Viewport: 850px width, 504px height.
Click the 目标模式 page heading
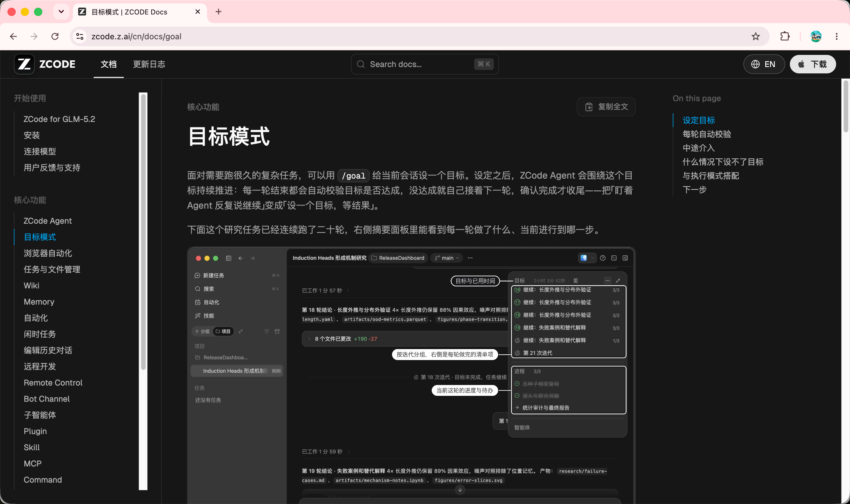coord(229,136)
